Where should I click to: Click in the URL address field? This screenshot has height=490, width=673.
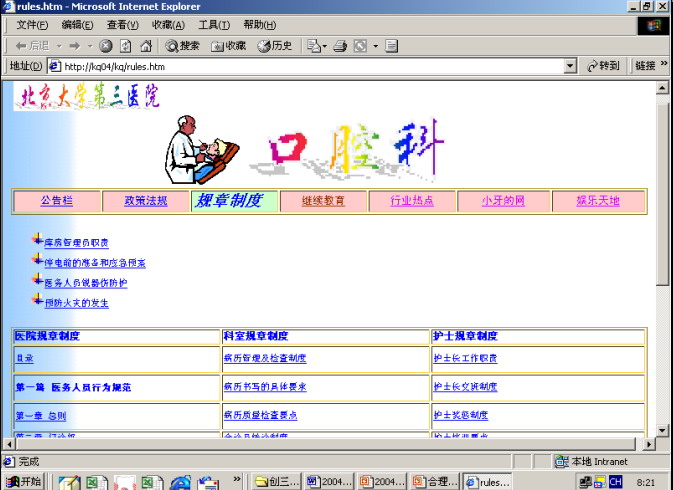point(300,67)
